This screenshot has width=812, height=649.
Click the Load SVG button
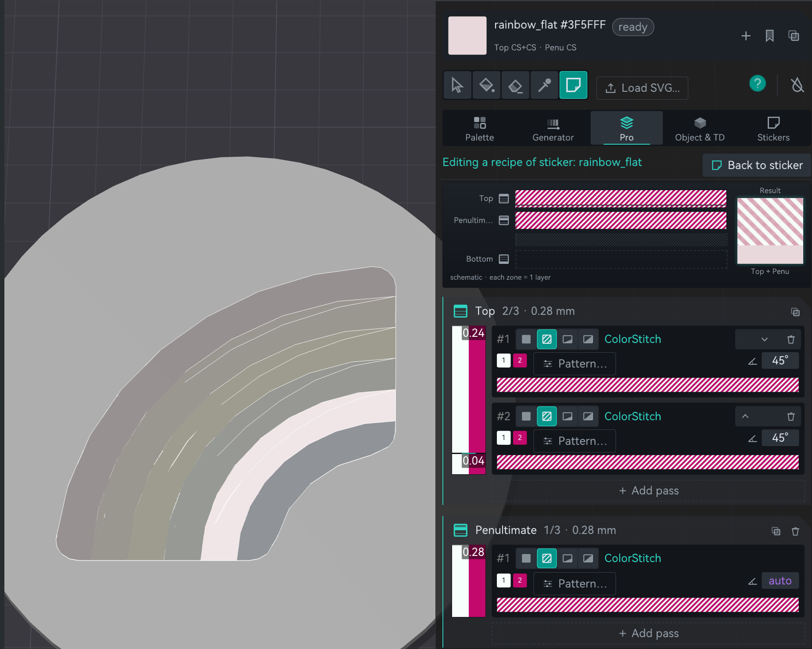(642, 88)
